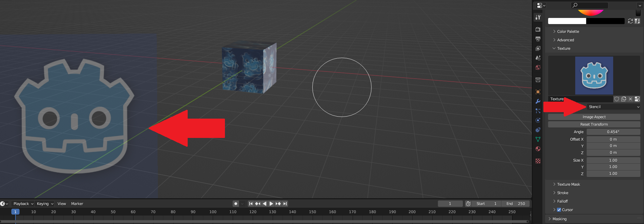This screenshot has width=644, height=224.
Task: Click the Godot texture preview thumbnail
Action: tap(594, 76)
